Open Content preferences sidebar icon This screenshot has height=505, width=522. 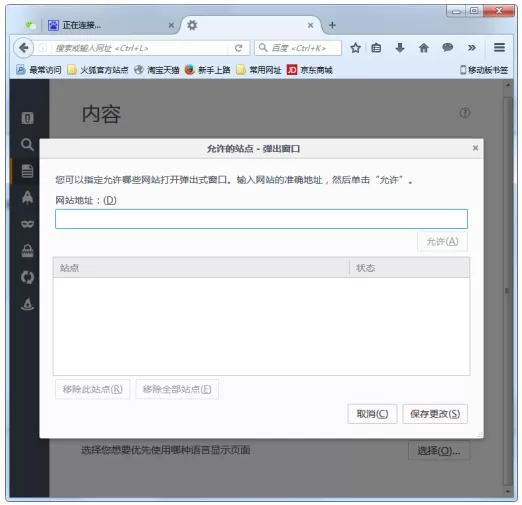coord(27,171)
